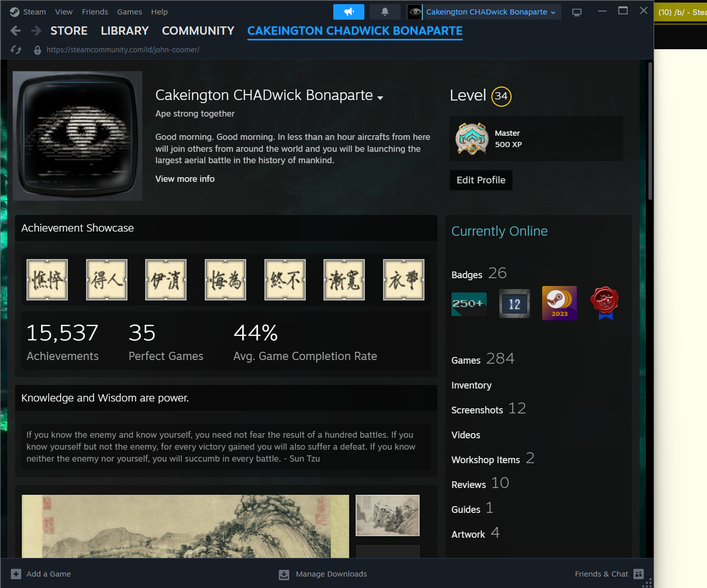This screenshot has width=707, height=588.
Task: Click the Manage Downloads tray icon
Action: pyautogui.click(x=284, y=575)
